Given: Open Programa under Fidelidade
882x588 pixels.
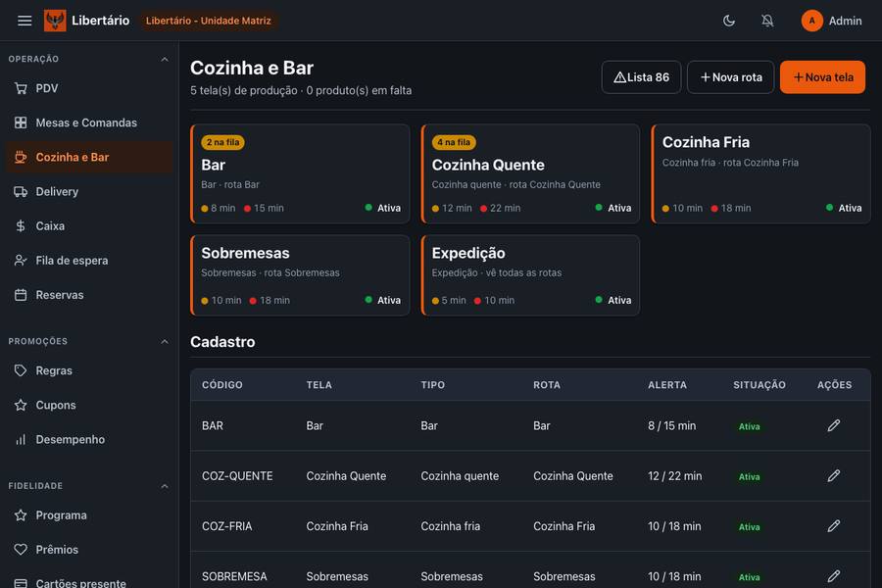Looking at the screenshot, I should coord(89,514).
